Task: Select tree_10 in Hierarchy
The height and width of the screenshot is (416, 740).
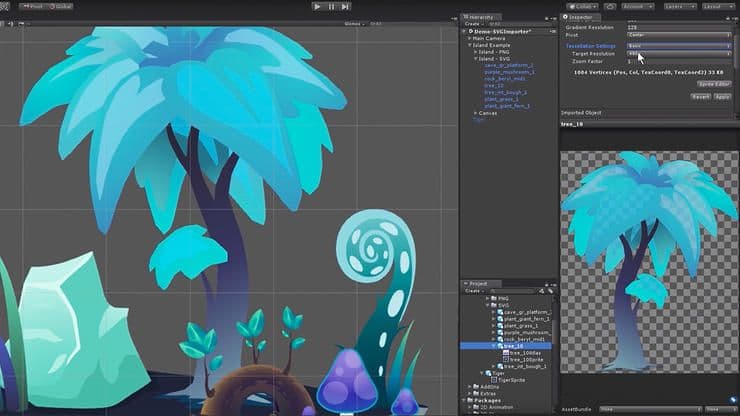Action: pyautogui.click(x=494, y=86)
